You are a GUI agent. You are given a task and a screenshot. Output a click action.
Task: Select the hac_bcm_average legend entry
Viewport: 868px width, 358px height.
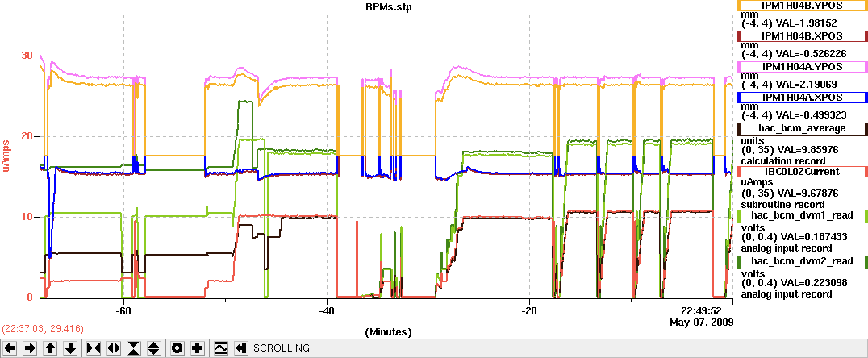click(802, 128)
